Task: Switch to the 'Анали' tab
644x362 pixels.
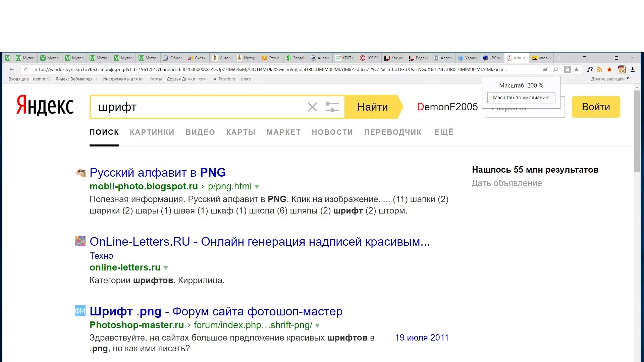Action: [x=320, y=58]
